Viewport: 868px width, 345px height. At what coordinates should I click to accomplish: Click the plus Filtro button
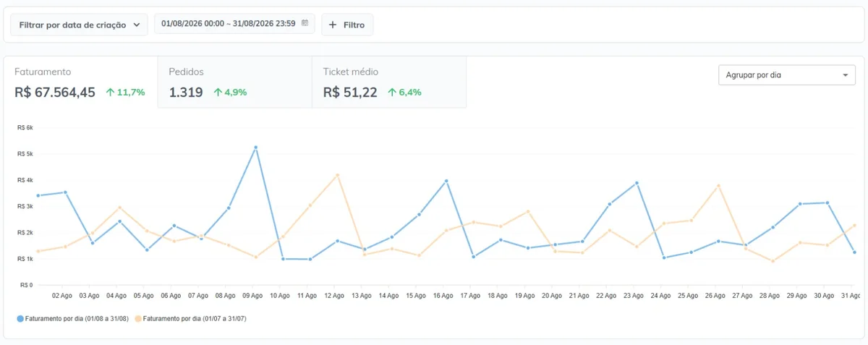pos(347,25)
